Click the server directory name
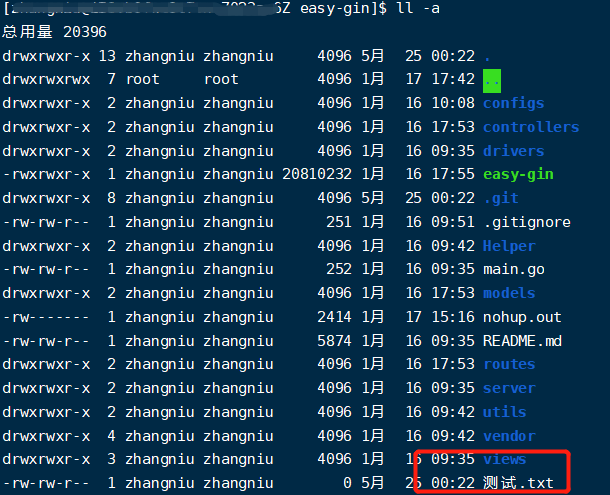 [509, 388]
